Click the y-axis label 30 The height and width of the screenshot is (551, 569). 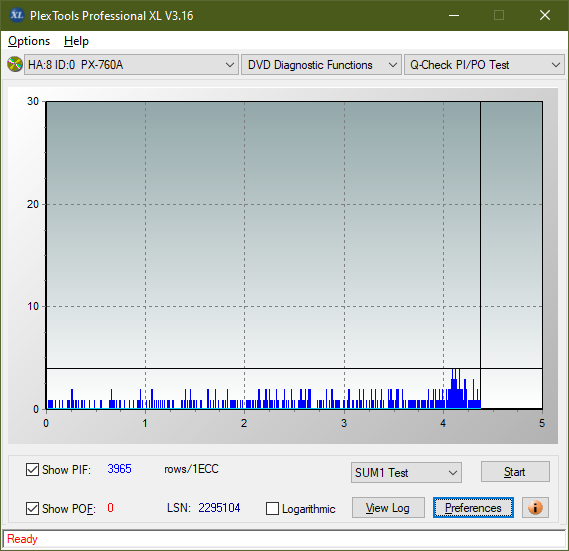(33, 101)
